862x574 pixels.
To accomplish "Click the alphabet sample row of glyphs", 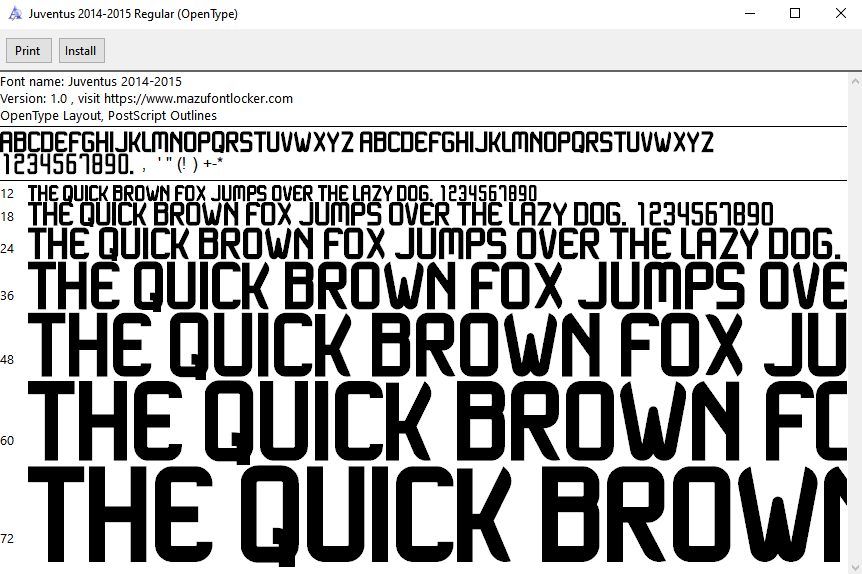I will point(357,141).
